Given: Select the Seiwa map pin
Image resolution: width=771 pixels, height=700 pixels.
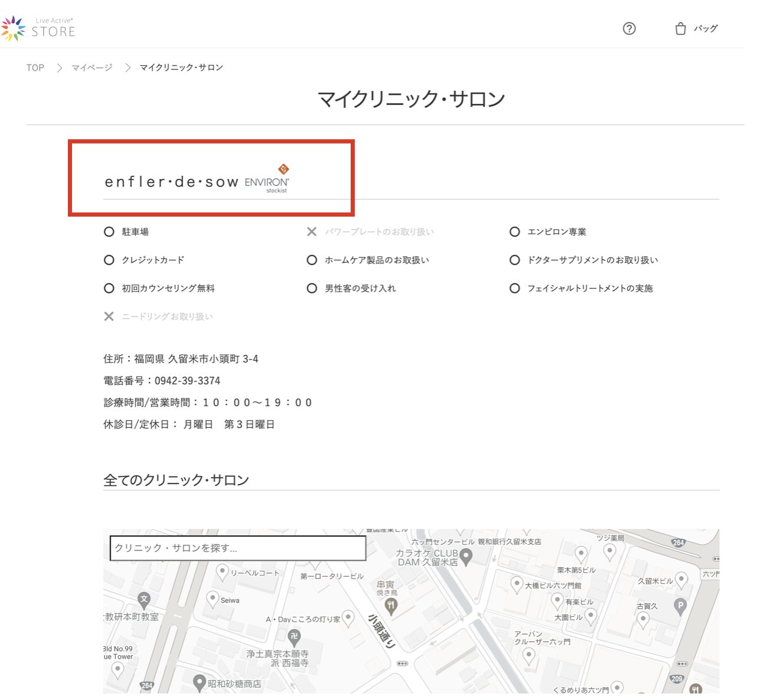Looking at the screenshot, I should pyautogui.click(x=213, y=599).
